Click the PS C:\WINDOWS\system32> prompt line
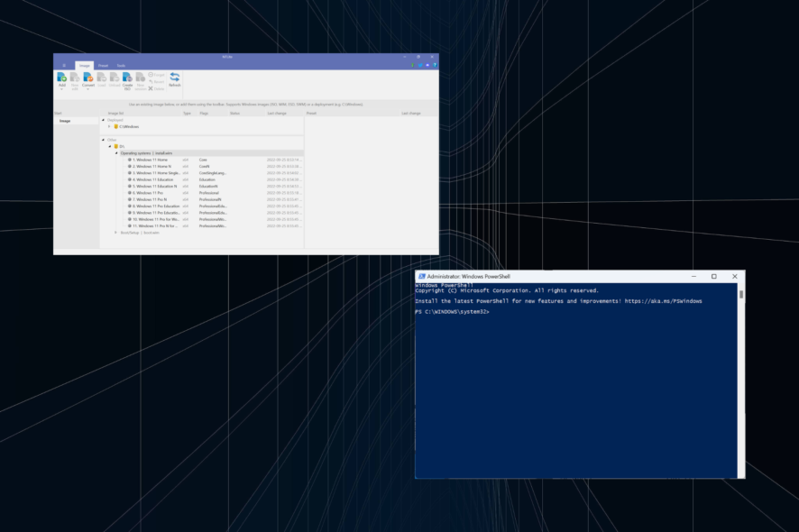 pos(452,312)
